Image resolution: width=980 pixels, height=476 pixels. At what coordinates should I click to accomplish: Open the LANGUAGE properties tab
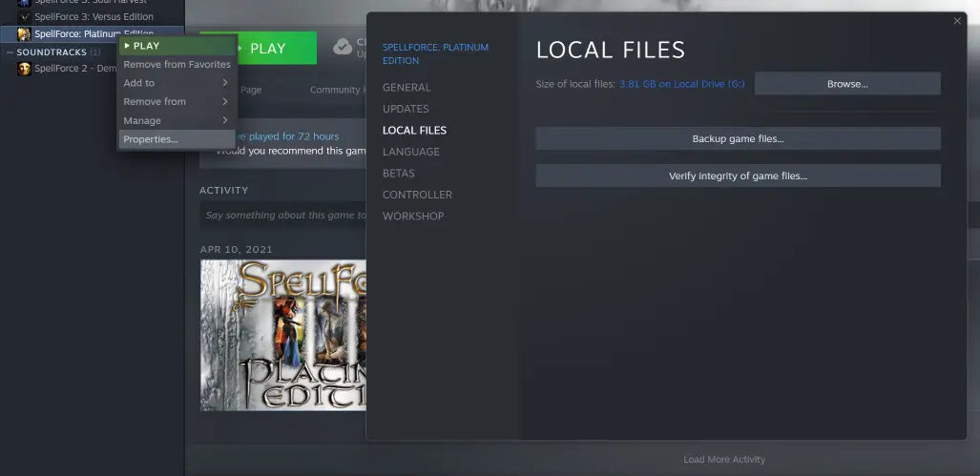click(x=410, y=152)
